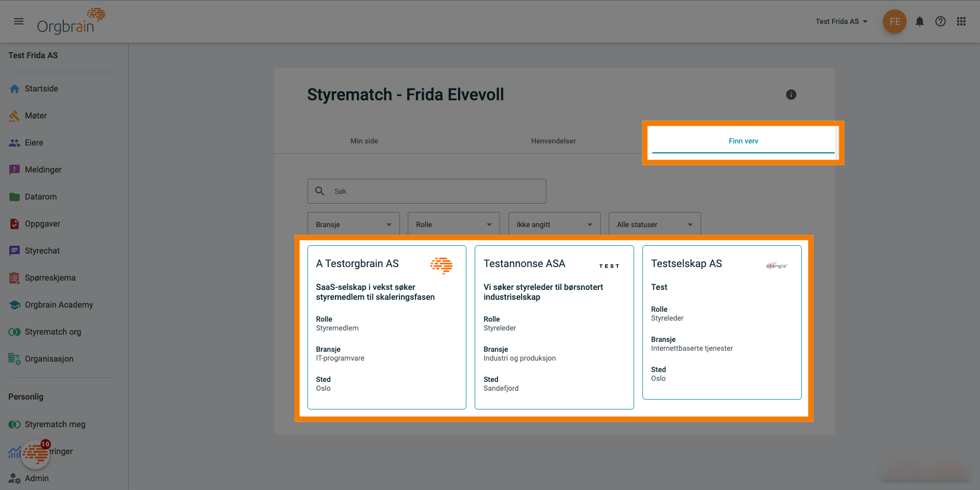
Task: Click the Oppgaver task icon
Action: 15,224
